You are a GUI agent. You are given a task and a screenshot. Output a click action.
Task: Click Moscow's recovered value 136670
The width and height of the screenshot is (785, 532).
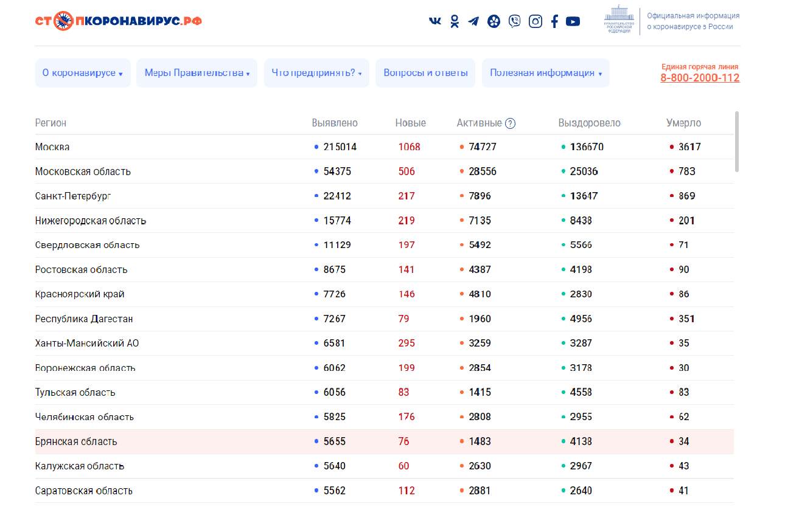pos(587,147)
